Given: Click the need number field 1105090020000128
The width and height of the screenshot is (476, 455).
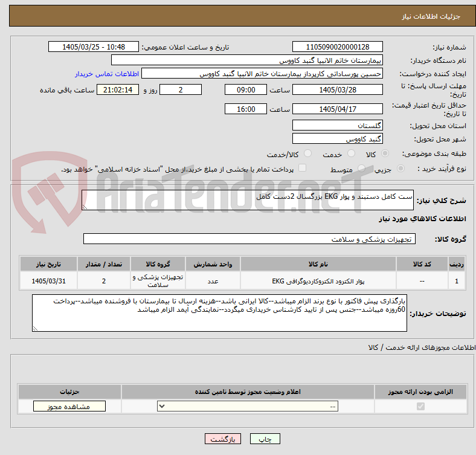Looking at the screenshot, I should [x=337, y=47].
